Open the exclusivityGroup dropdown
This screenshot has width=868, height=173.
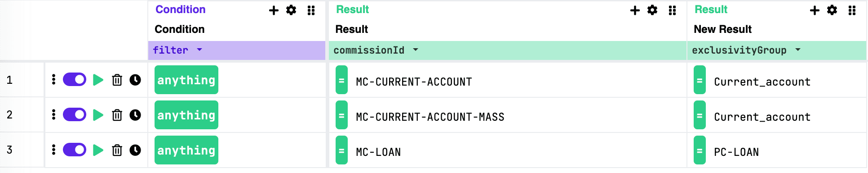tap(798, 50)
